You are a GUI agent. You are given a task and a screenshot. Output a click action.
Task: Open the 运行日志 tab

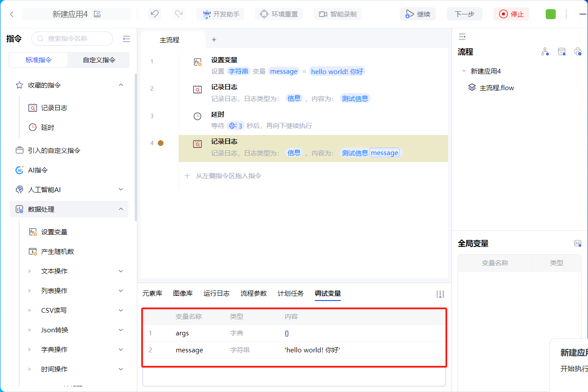point(216,293)
